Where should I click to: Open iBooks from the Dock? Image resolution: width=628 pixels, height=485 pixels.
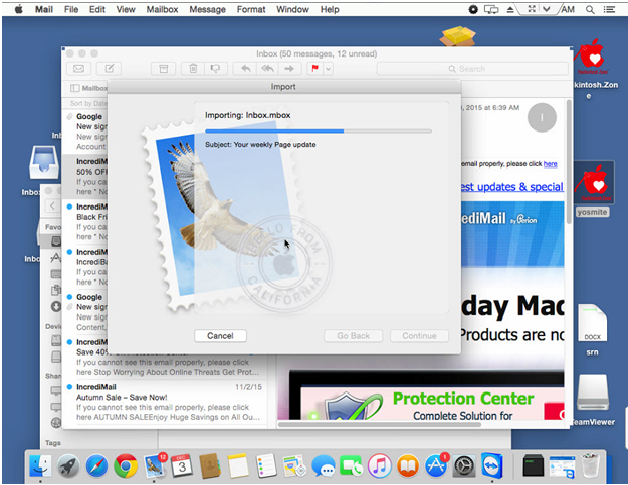click(408, 466)
